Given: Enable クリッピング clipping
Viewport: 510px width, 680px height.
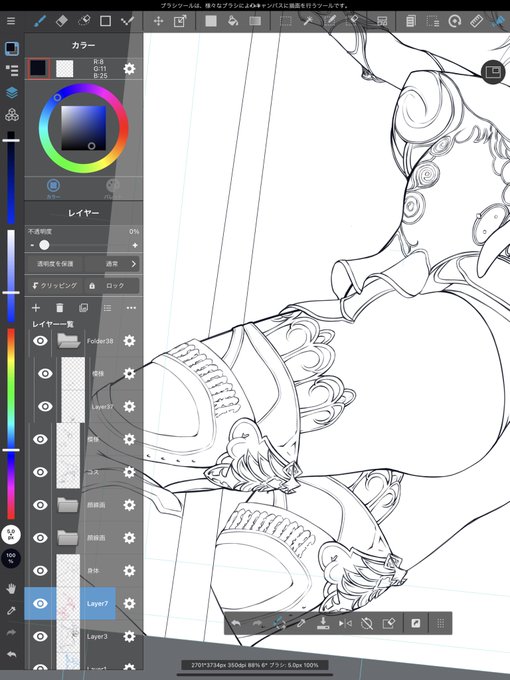Looking at the screenshot, I should [55, 285].
